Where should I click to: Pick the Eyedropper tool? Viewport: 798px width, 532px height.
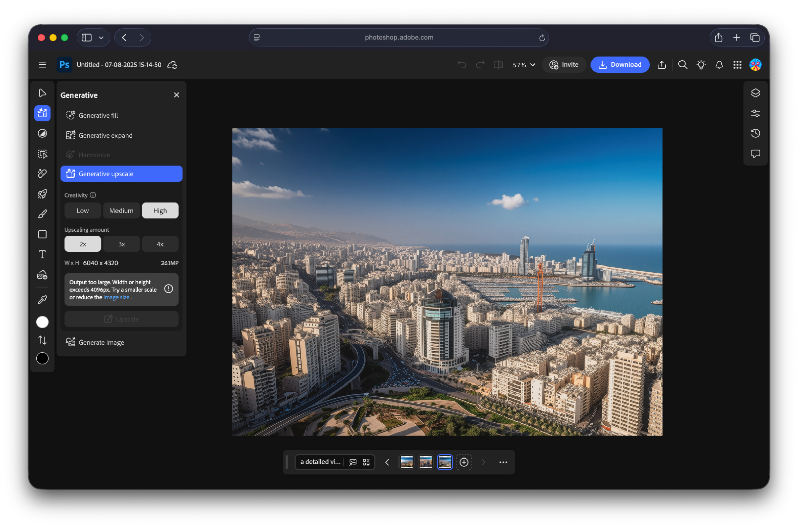tap(42, 299)
